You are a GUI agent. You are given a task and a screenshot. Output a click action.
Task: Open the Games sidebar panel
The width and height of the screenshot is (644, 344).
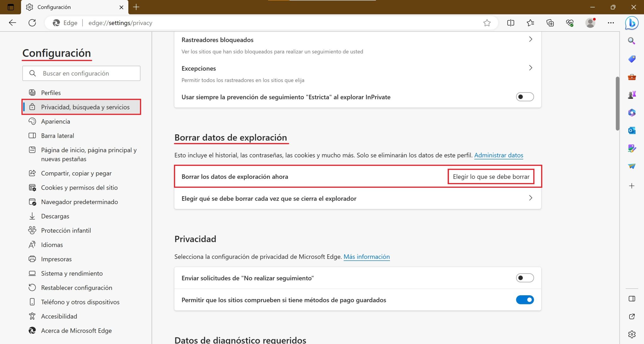click(632, 94)
